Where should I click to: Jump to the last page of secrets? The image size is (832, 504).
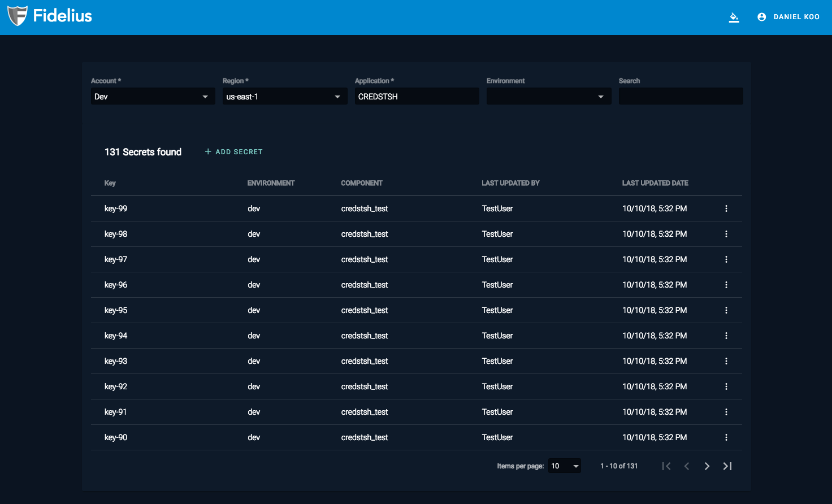(727, 466)
